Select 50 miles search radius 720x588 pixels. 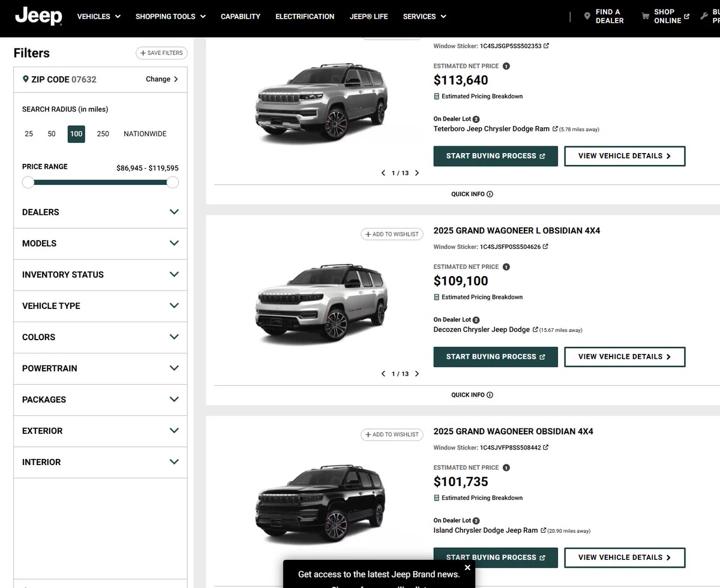coord(52,134)
